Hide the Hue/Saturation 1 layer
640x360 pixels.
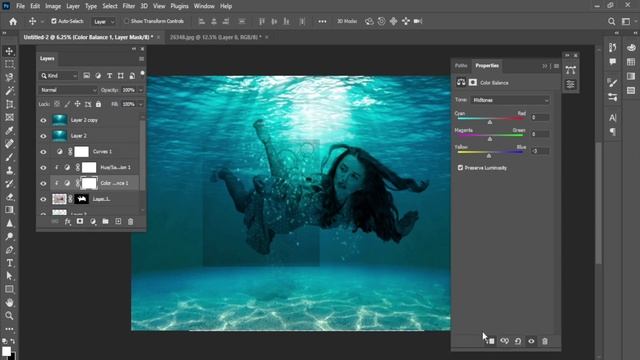click(x=43, y=167)
